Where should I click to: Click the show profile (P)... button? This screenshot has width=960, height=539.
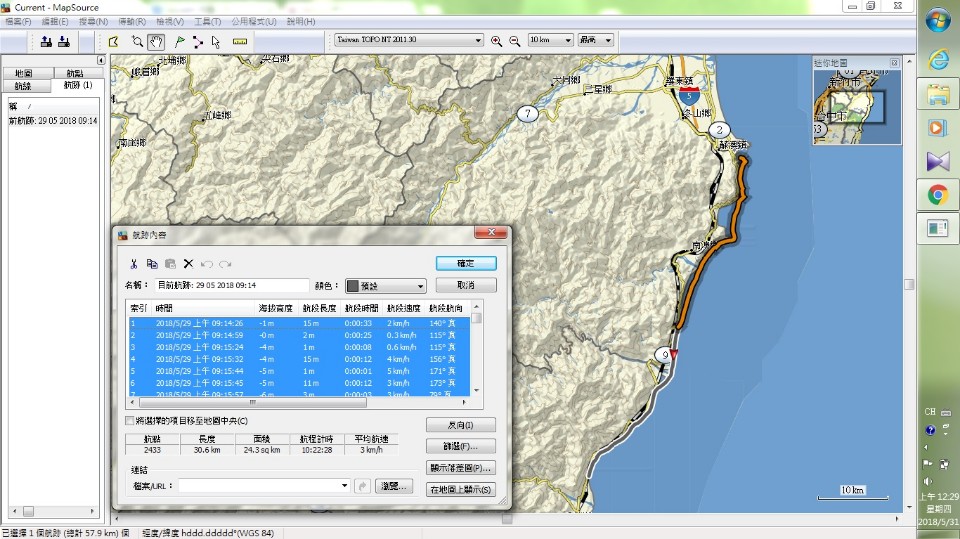pyautogui.click(x=460, y=468)
